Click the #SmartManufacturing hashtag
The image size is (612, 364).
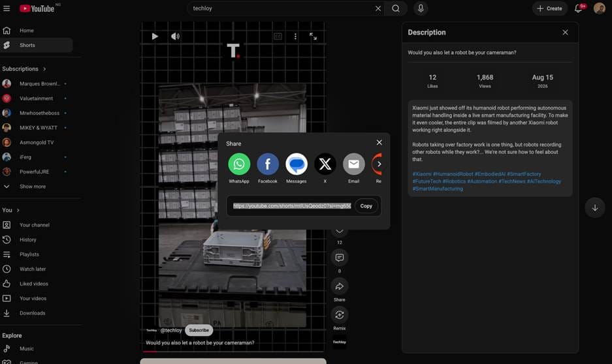pos(438,189)
